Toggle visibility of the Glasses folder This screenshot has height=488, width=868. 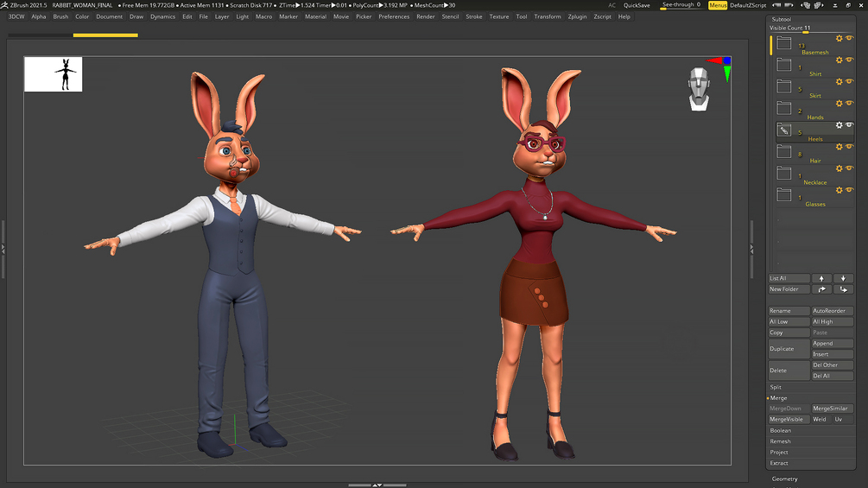849,190
